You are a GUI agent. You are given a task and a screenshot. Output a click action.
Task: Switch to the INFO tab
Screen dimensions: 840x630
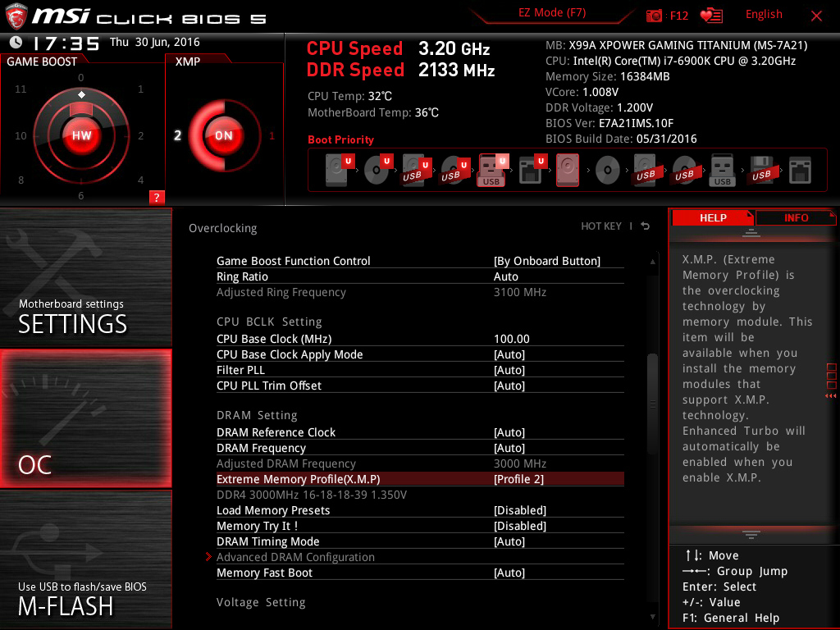pyautogui.click(x=796, y=217)
